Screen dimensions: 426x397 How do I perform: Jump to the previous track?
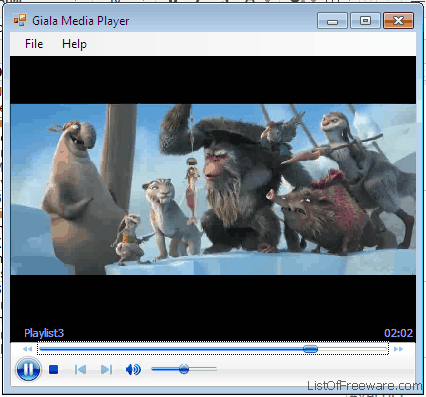pyautogui.click(x=80, y=369)
